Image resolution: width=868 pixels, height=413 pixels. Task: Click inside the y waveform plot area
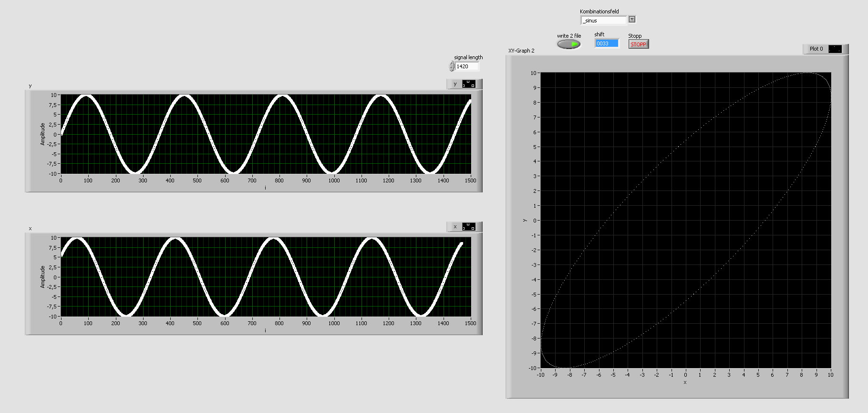tap(266, 134)
